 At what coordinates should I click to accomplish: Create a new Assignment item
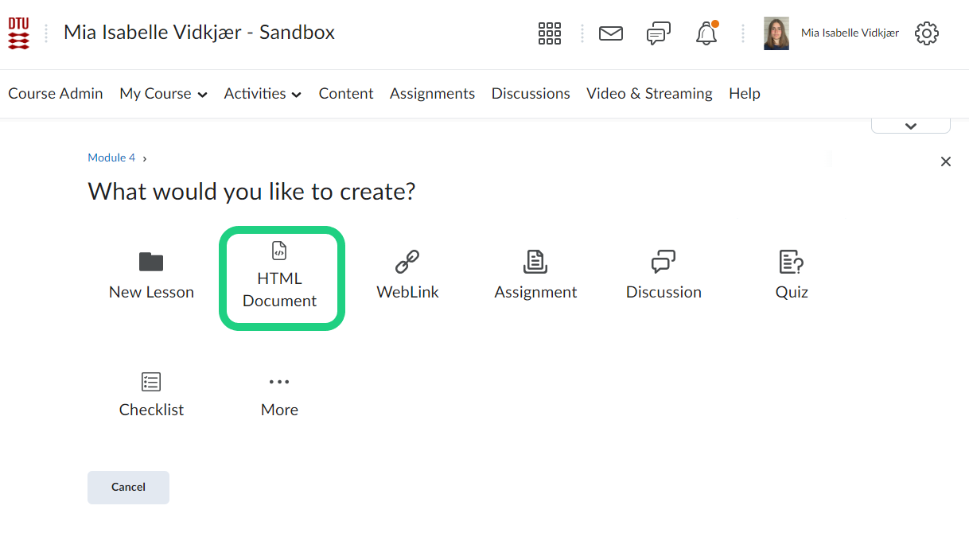(x=535, y=276)
